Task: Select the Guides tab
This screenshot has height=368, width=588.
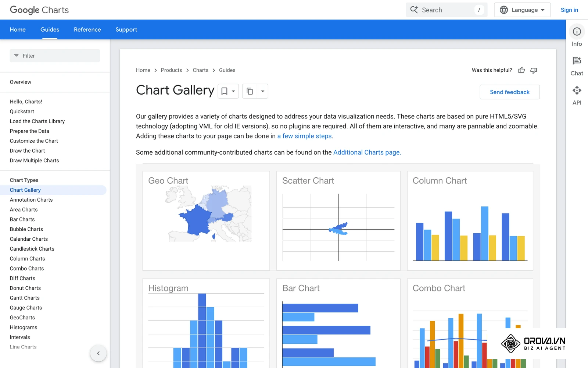Action: coord(50,29)
